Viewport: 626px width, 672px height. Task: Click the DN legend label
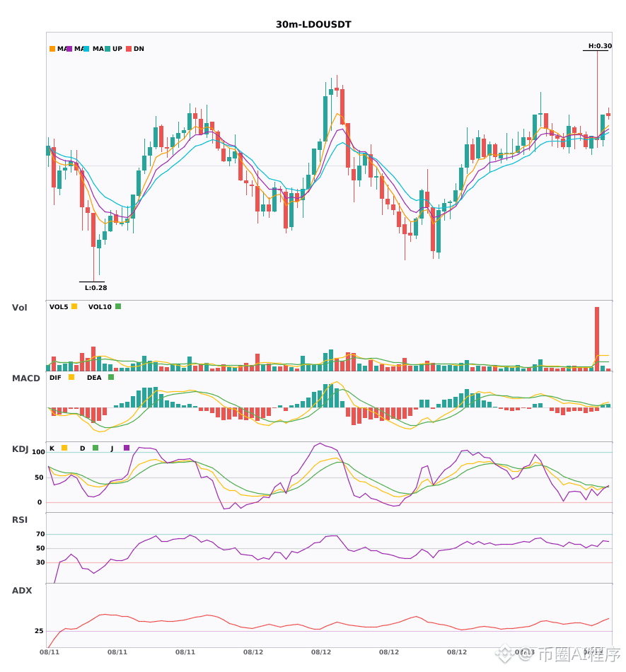coord(139,49)
